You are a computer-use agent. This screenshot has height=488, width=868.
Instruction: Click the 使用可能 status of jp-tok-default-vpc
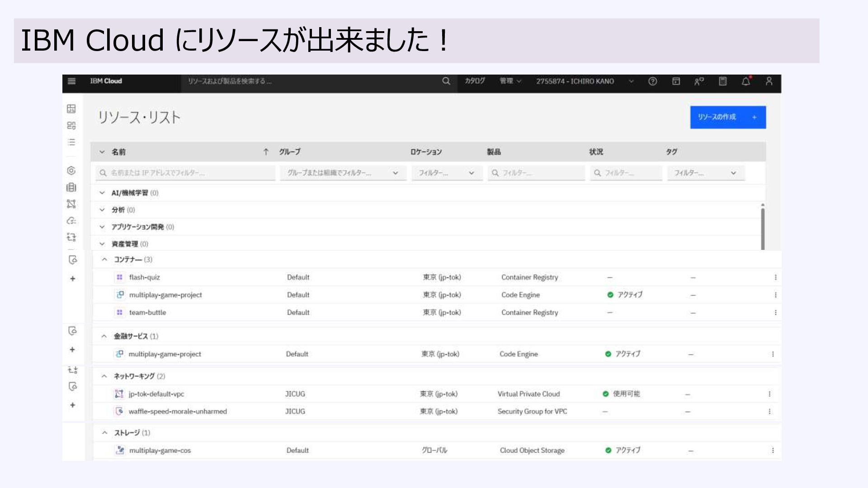coord(621,394)
